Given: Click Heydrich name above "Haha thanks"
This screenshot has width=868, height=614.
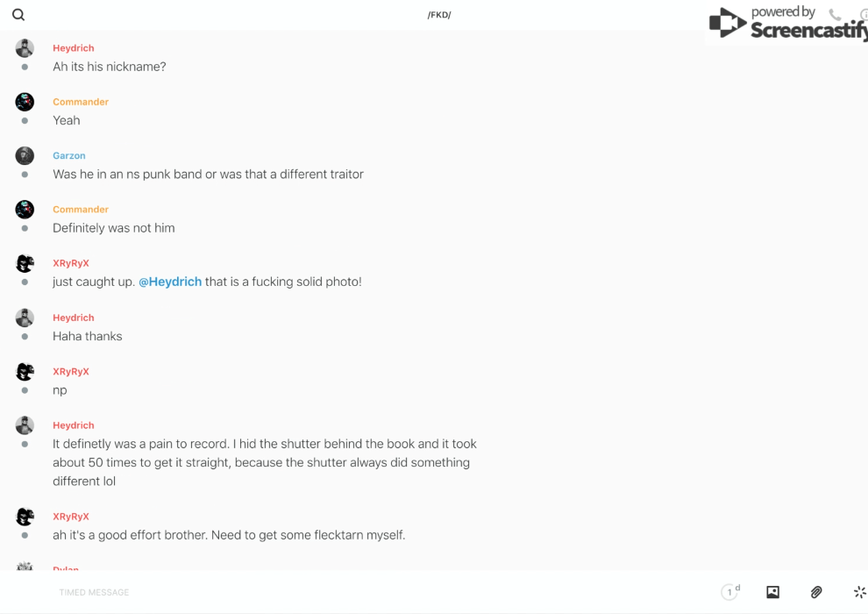Looking at the screenshot, I should click(x=74, y=318).
